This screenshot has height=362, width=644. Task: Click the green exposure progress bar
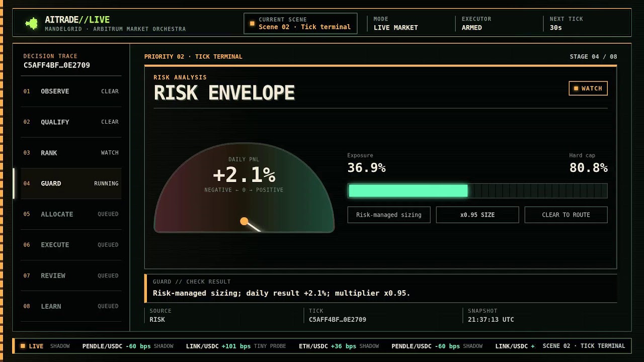[408, 191]
